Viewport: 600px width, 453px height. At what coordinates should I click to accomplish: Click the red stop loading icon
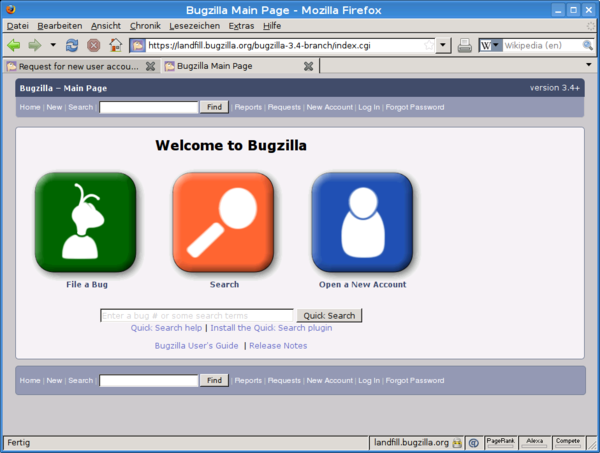tap(93, 46)
